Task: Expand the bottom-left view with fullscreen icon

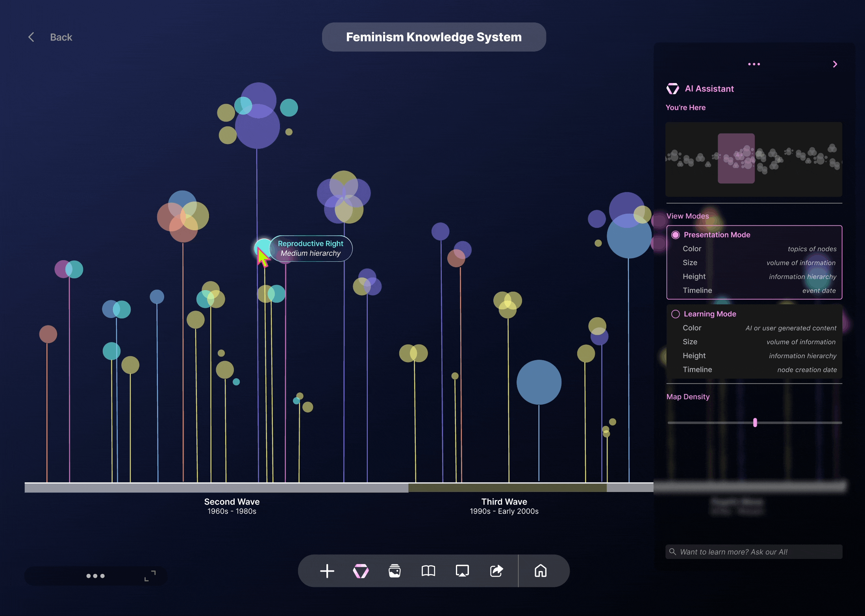Action: coord(150,575)
